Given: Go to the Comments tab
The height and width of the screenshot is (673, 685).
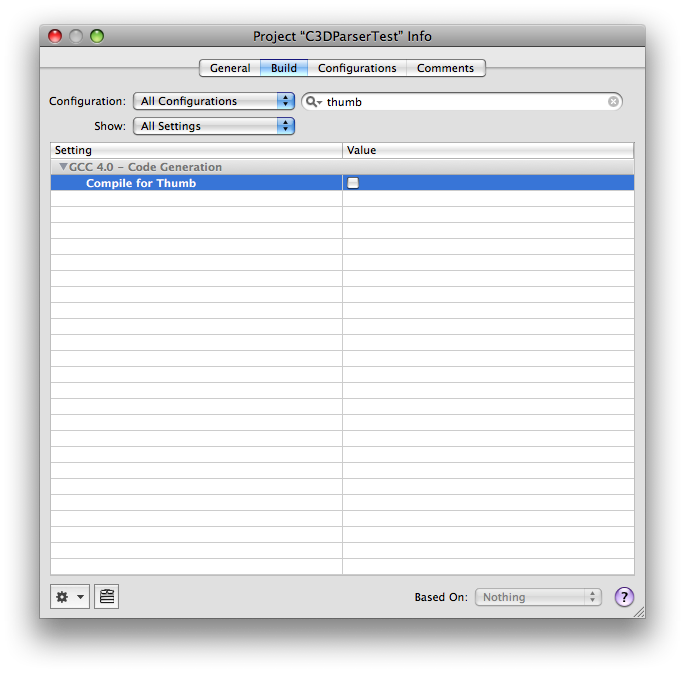Looking at the screenshot, I should click(x=445, y=68).
